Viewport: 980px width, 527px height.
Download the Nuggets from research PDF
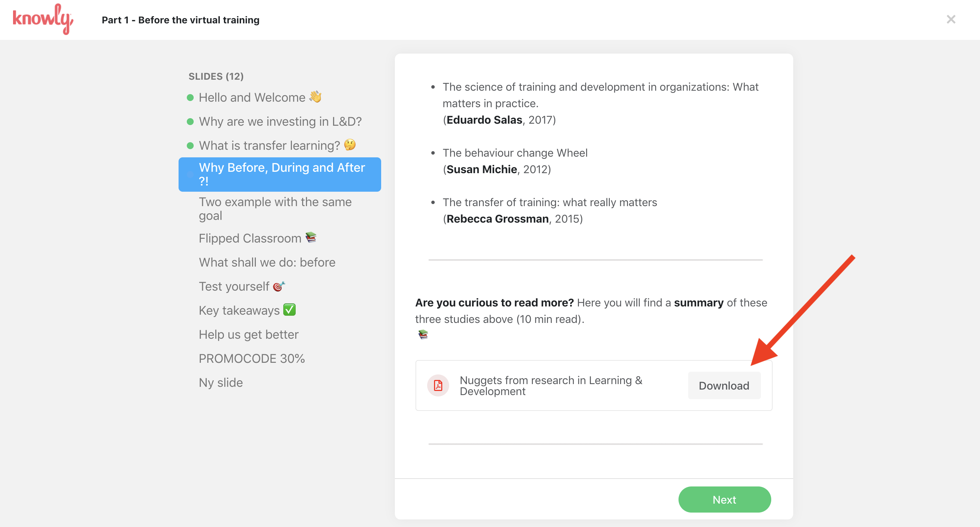click(x=723, y=385)
